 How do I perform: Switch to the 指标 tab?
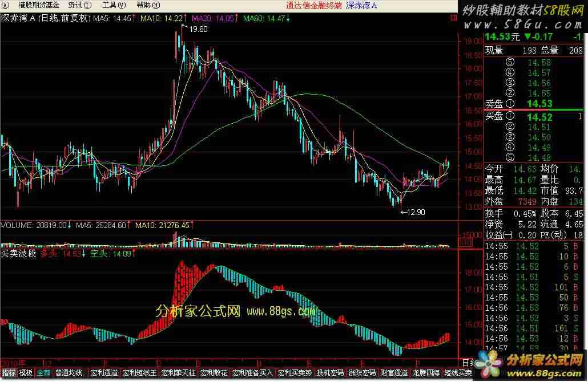(9, 373)
